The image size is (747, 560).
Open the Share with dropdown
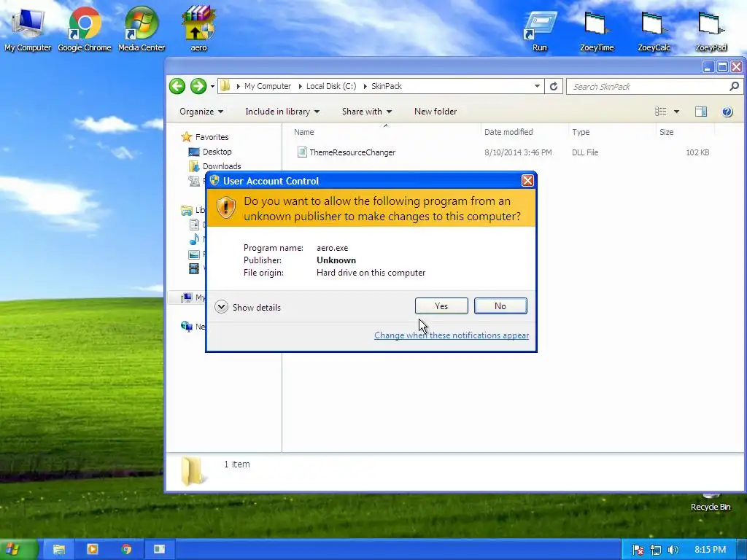367,112
